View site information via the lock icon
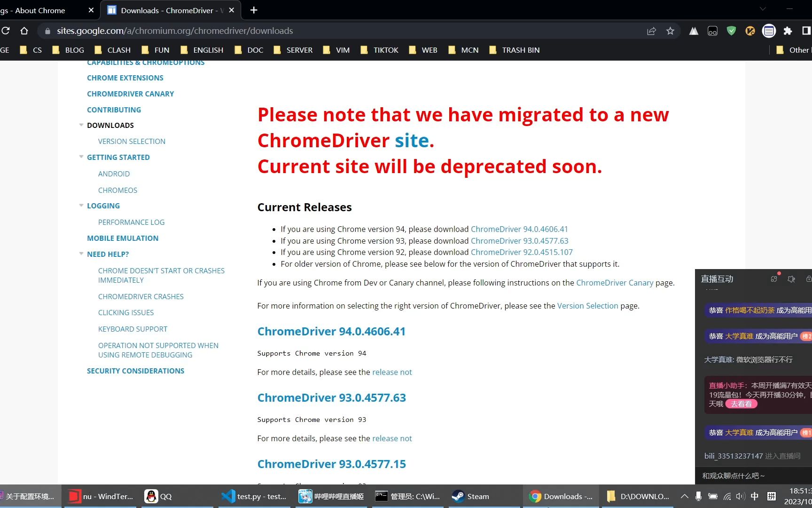 pyautogui.click(x=47, y=31)
